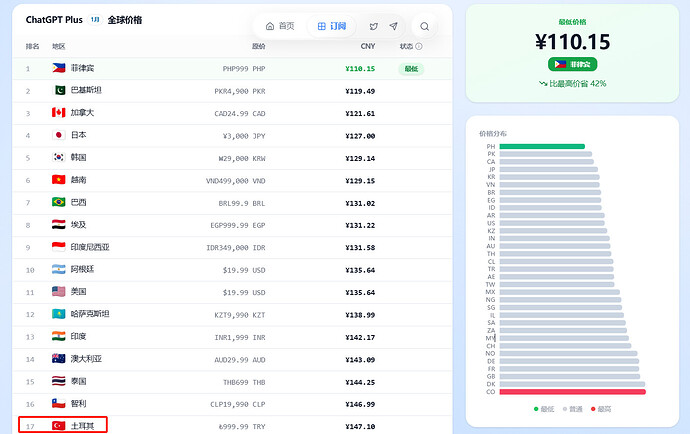Click the 排名 column header
Image resolution: width=690 pixels, height=434 pixels.
(x=32, y=46)
